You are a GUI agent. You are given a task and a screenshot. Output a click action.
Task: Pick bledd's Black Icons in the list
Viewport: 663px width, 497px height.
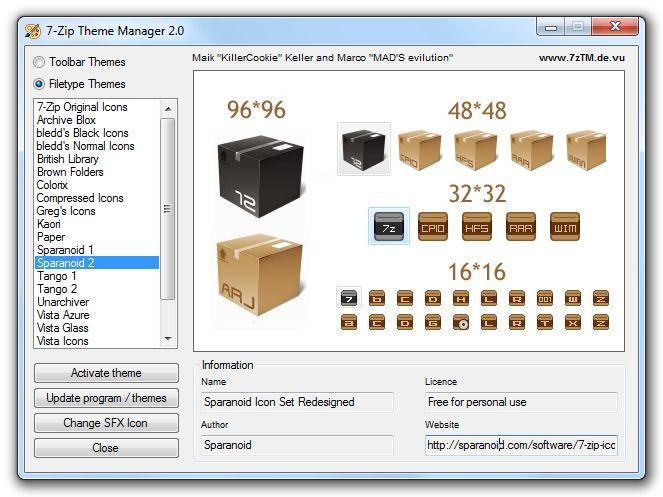tap(82, 133)
